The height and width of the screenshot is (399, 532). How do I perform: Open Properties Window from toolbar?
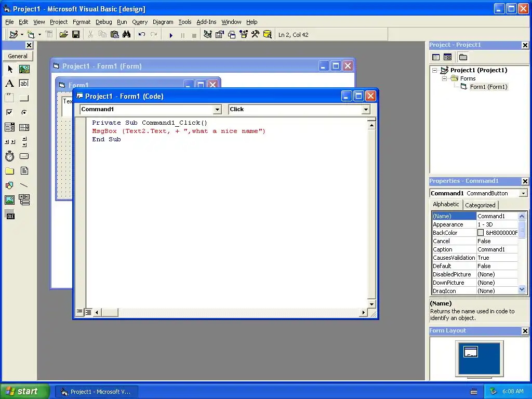220,35
